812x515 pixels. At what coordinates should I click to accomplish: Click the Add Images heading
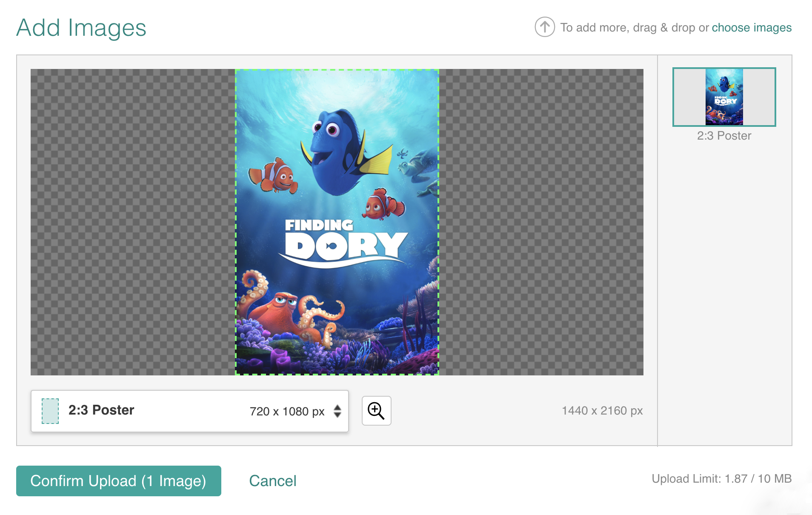81,28
